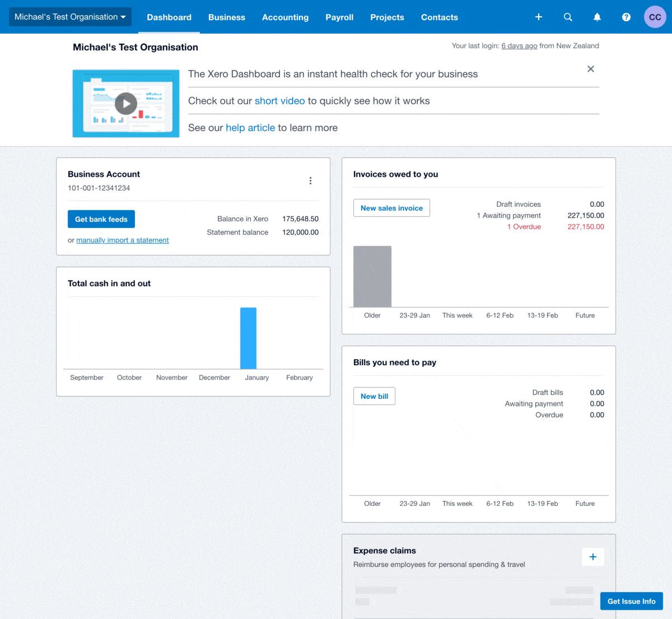Viewport: 672px width, 619px height.
Task: Open Business Account three-dot options menu
Action: point(310,180)
